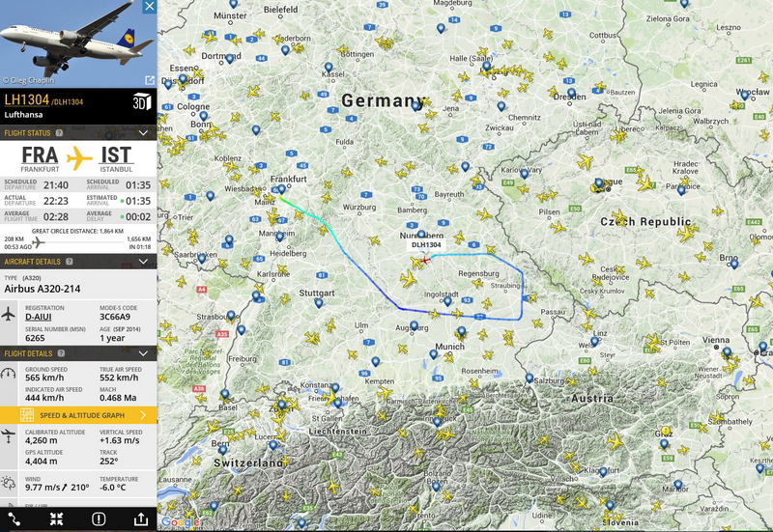Click the IST Istanbul airport code

click(x=116, y=155)
